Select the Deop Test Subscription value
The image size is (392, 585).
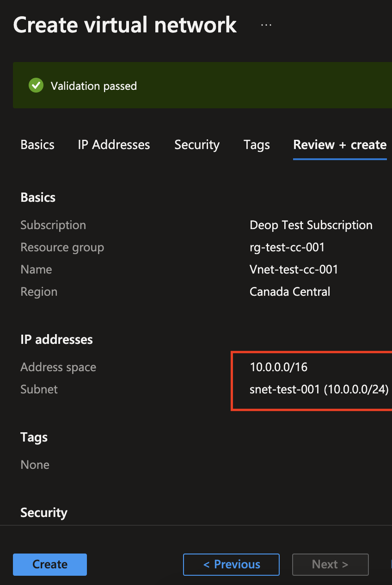311,225
